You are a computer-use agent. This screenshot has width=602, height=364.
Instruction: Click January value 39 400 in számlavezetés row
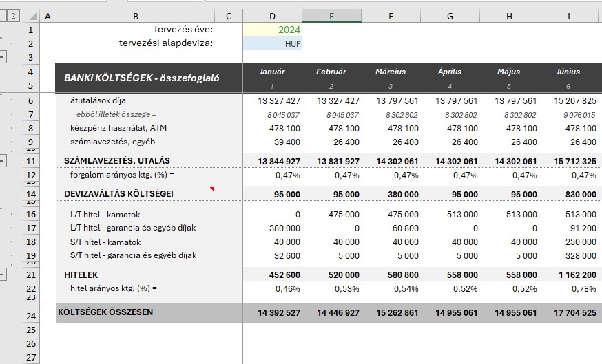pyautogui.click(x=287, y=142)
